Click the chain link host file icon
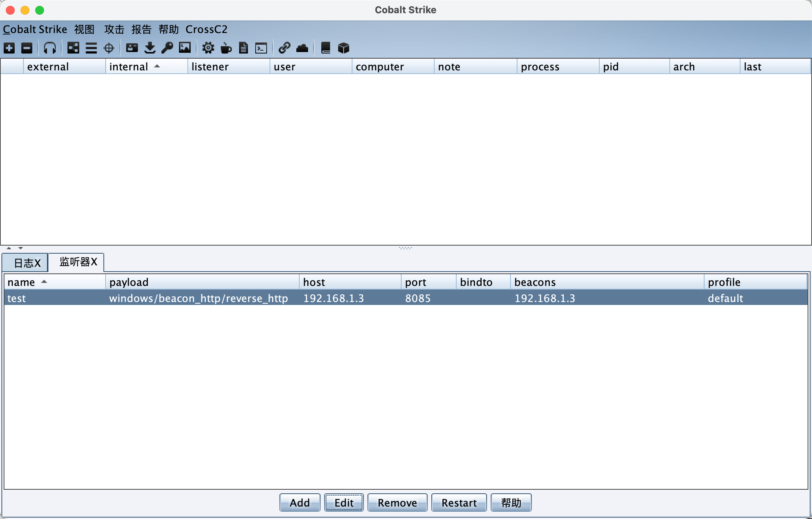This screenshot has height=519, width=812. click(285, 48)
